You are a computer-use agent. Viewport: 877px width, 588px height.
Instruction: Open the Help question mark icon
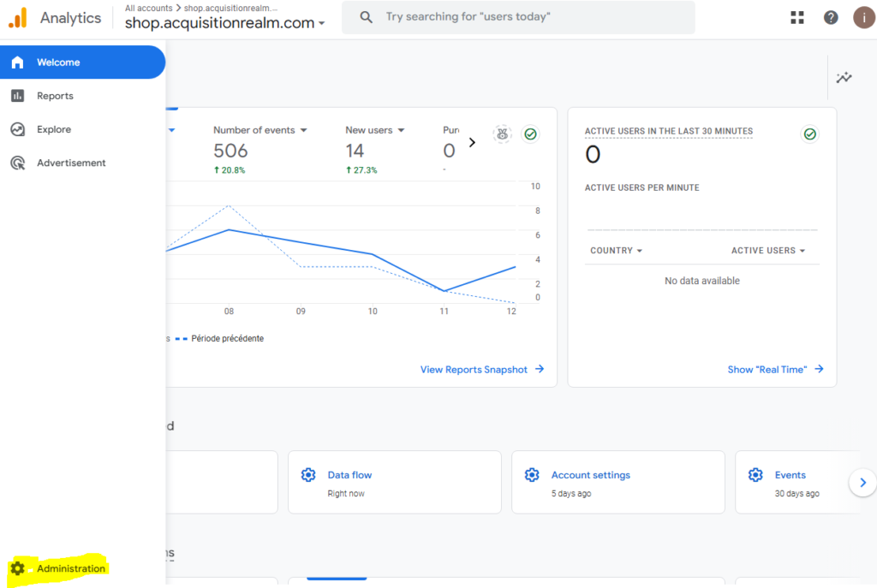[x=831, y=18]
